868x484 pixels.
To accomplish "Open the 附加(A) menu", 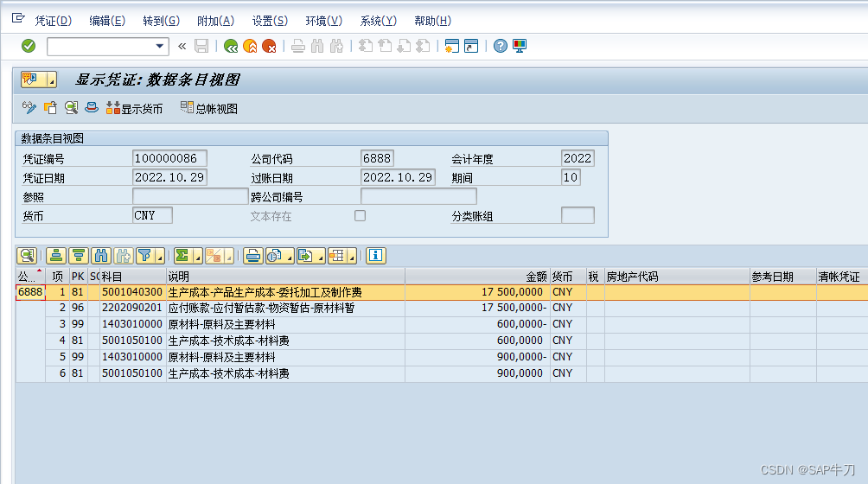I will tap(215, 21).
